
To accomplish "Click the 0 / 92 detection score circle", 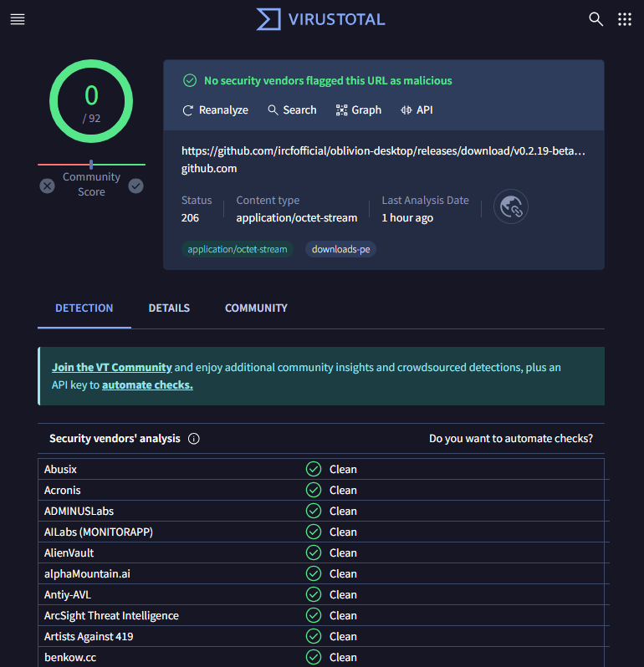I will tap(91, 101).
